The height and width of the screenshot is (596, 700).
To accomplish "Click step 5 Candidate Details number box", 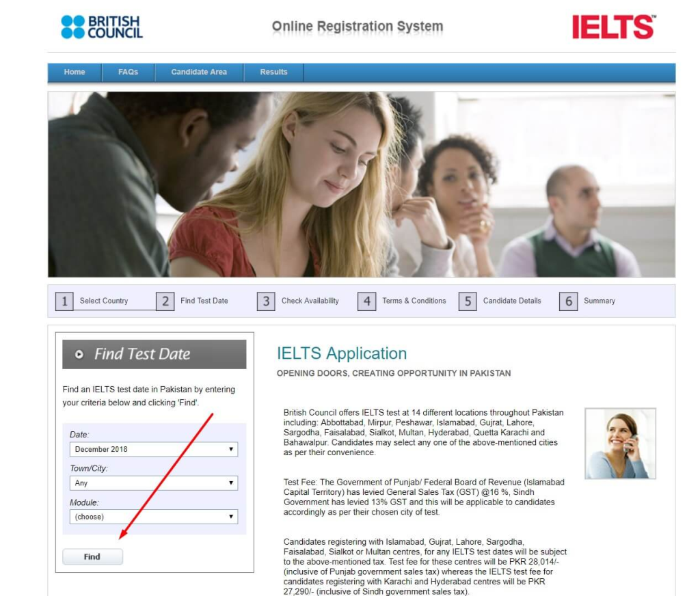I will click(x=468, y=301).
